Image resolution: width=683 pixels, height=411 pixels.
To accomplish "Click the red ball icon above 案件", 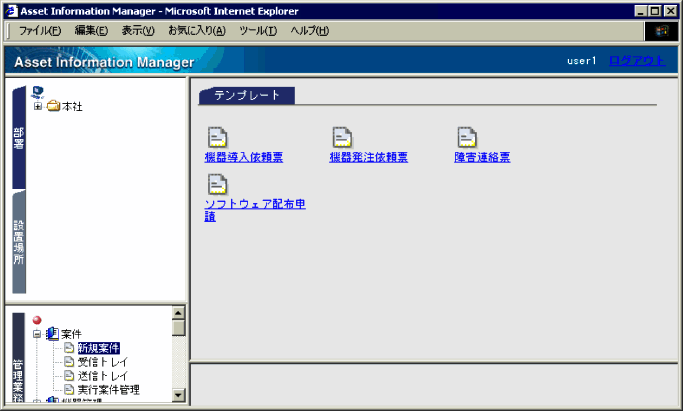I will [x=37, y=320].
